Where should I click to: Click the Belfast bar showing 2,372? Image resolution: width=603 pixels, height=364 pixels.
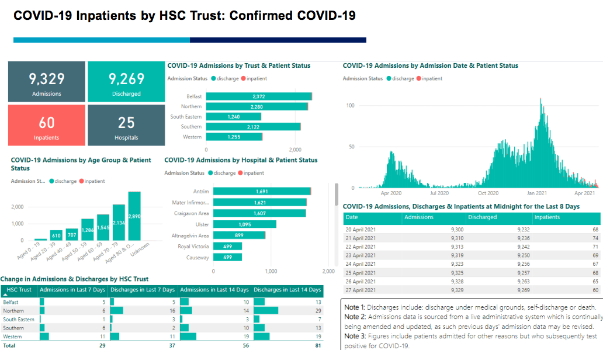(x=259, y=96)
